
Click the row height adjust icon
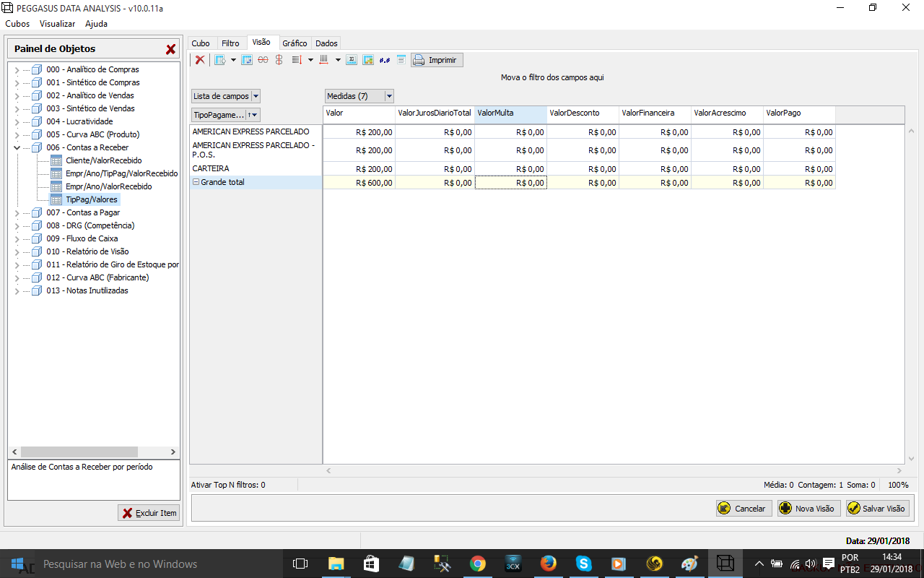[x=297, y=60]
